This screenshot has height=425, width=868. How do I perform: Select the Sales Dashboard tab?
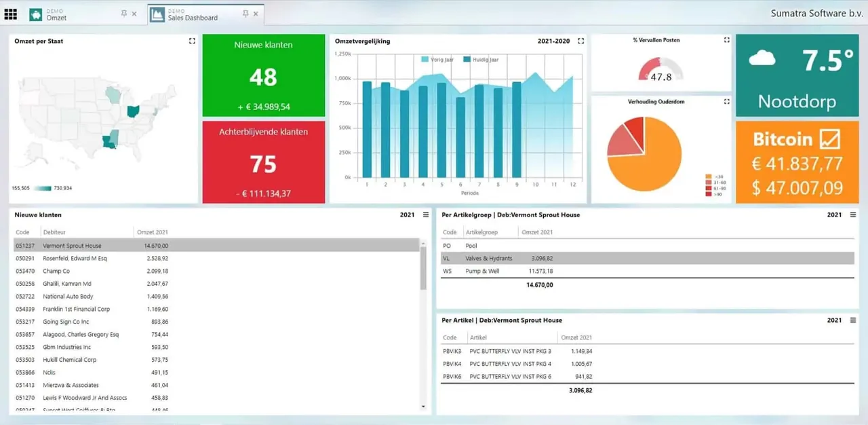click(x=205, y=14)
